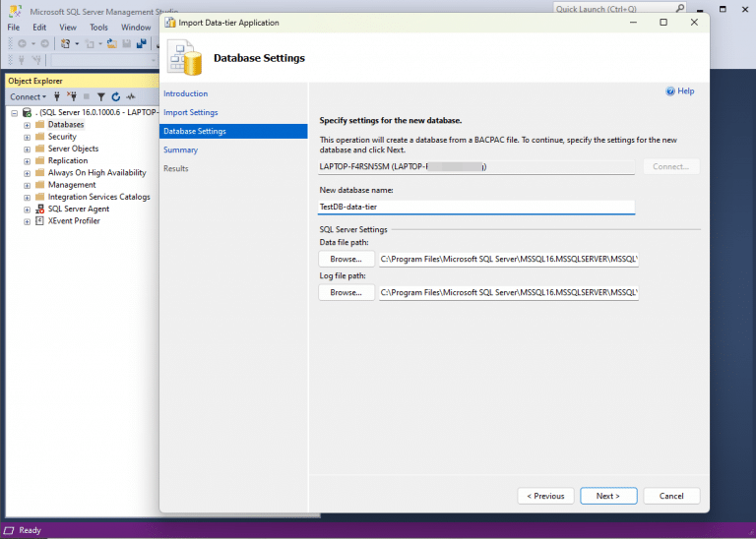756x539 pixels.
Task: Open the Tools menu
Action: pyautogui.click(x=98, y=28)
